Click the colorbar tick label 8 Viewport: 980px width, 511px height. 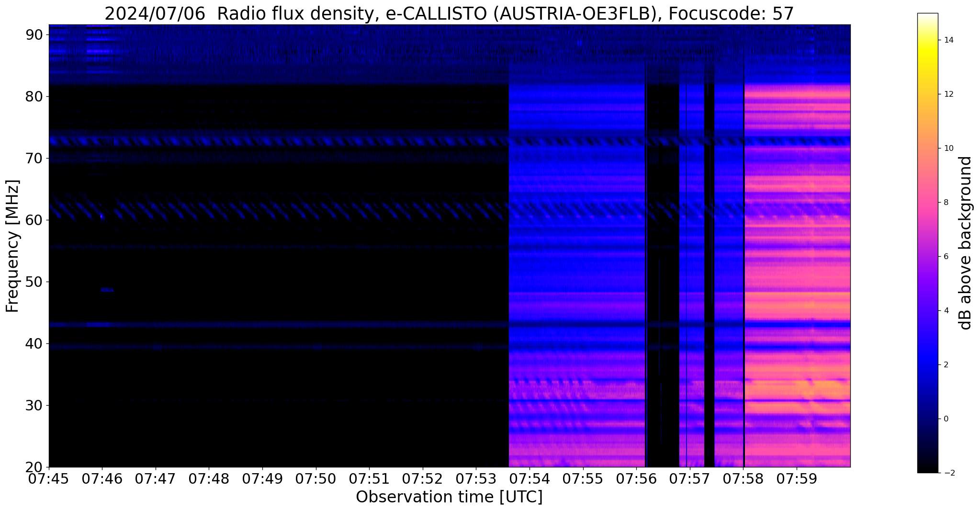[945, 203]
